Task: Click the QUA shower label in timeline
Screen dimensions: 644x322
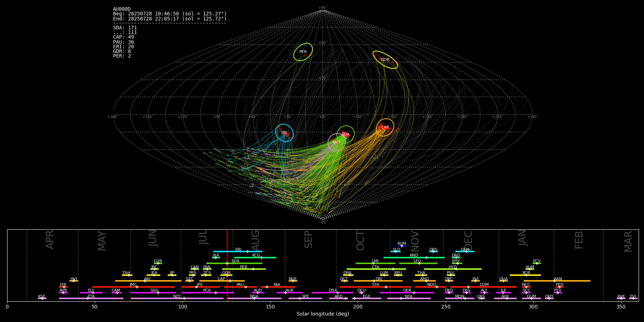Action: [x=503, y=279]
